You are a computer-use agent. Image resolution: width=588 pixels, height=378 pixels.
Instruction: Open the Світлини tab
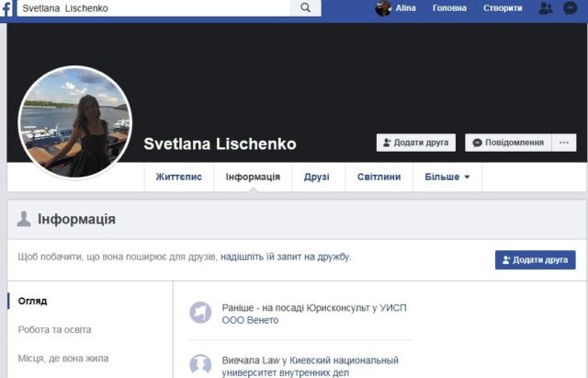pyautogui.click(x=372, y=177)
